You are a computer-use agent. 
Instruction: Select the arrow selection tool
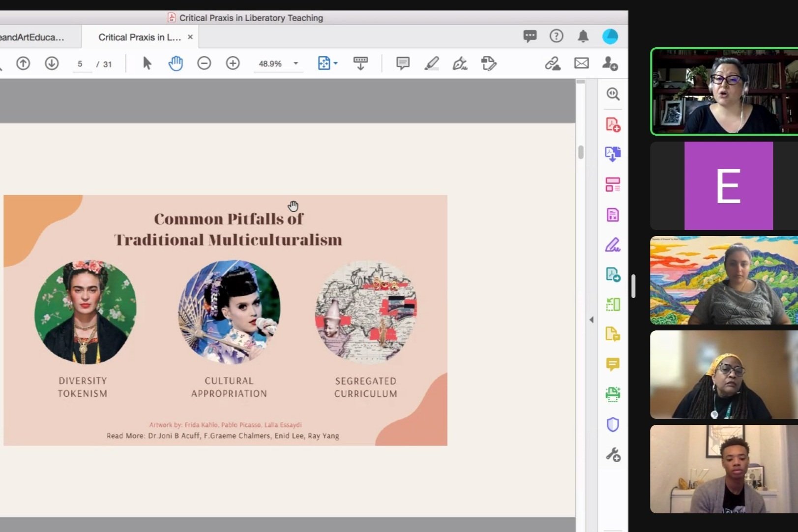[x=147, y=63]
